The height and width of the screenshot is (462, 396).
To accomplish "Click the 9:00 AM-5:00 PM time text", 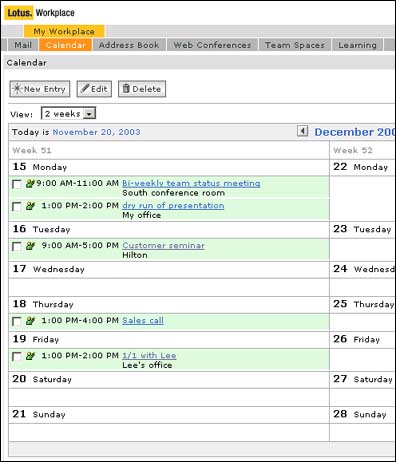I will pyautogui.click(x=80, y=246).
